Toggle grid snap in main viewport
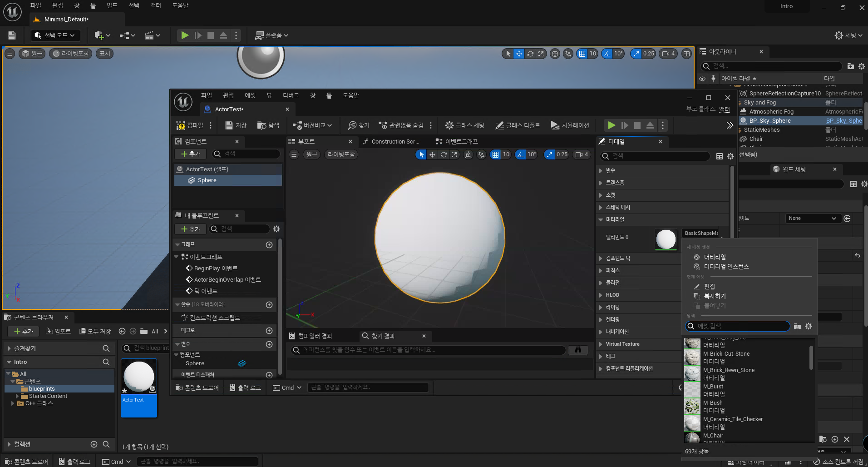This screenshot has height=467, width=868. click(x=582, y=54)
